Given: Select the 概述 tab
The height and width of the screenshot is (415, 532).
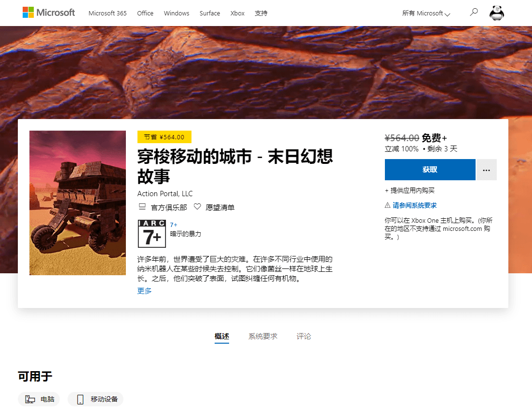Looking at the screenshot, I should [x=222, y=336].
